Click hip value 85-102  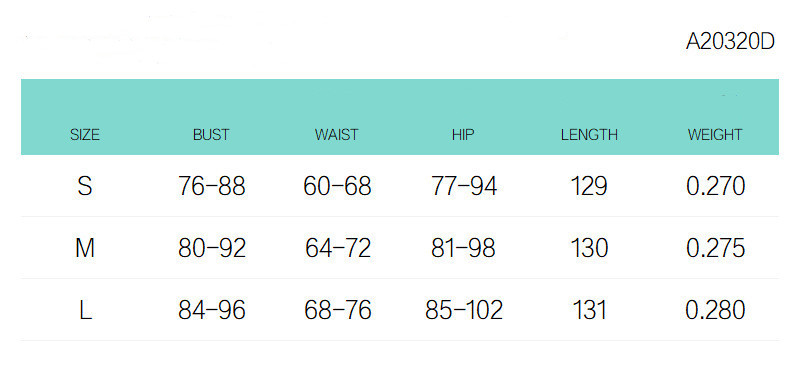pos(464,310)
